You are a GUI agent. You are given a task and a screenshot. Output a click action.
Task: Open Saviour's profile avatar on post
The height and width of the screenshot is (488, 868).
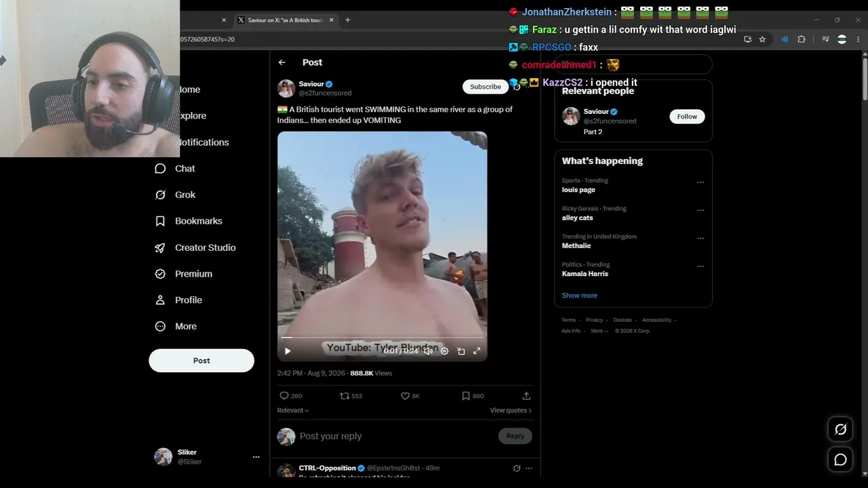pos(286,89)
